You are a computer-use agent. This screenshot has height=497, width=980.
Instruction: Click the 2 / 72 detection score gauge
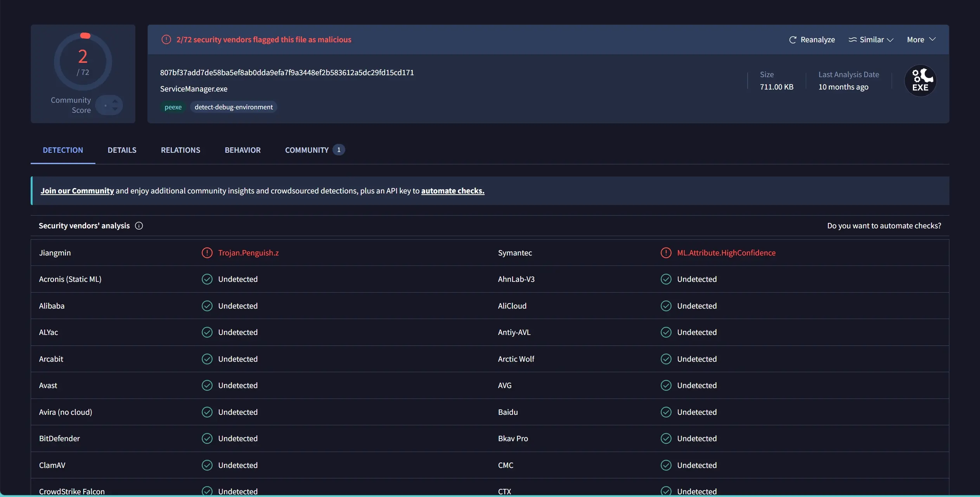pyautogui.click(x=83, y=61)
